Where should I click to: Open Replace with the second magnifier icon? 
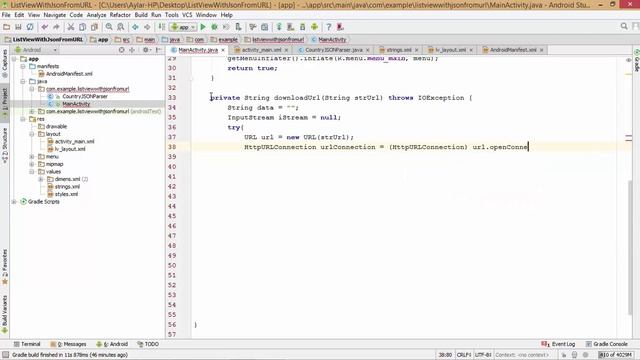(121, 27)
